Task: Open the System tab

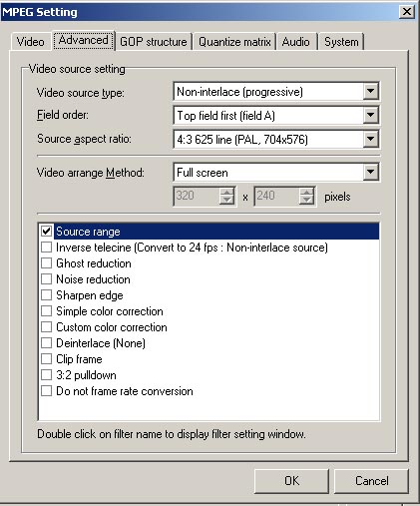Action: click(341, 42)
